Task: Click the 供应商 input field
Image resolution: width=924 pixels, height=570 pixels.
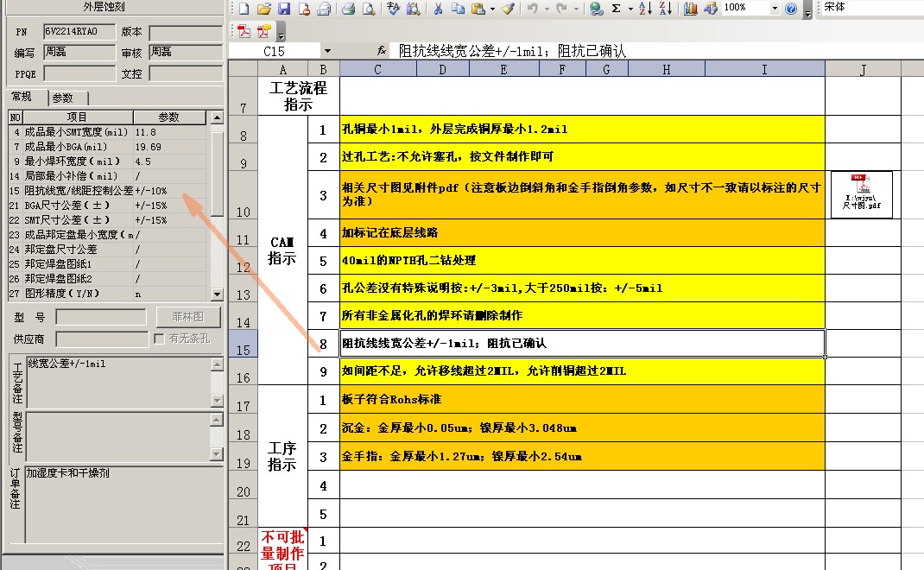Action: click(x=102, y=339)
